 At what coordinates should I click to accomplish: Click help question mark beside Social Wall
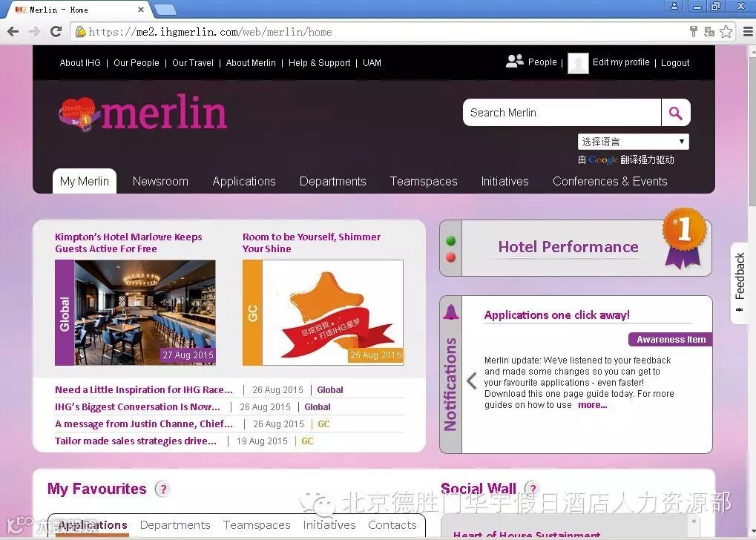click(532, 488)
